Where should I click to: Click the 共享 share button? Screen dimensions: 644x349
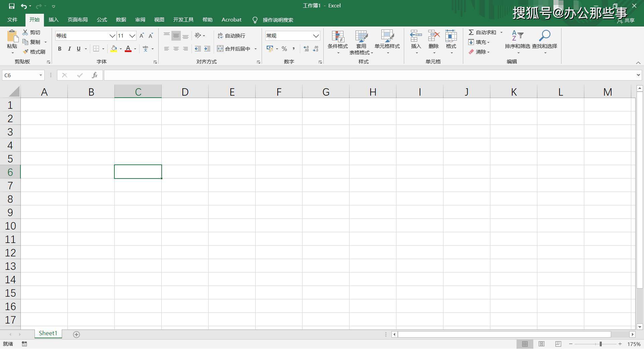(x=626, y=20)
